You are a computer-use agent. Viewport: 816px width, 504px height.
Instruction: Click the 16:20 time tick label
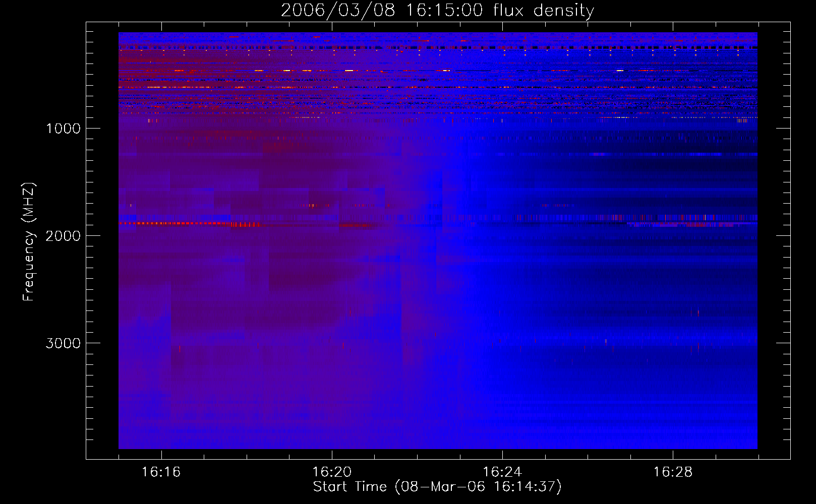coord(332,472)
